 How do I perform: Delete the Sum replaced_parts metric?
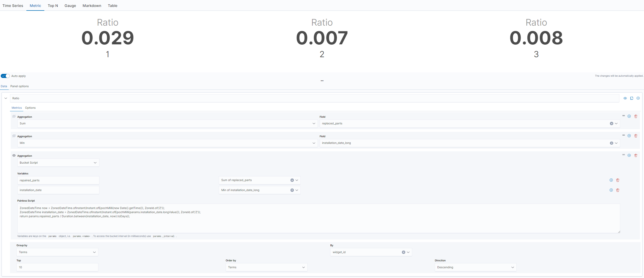[x=636, y=116]
